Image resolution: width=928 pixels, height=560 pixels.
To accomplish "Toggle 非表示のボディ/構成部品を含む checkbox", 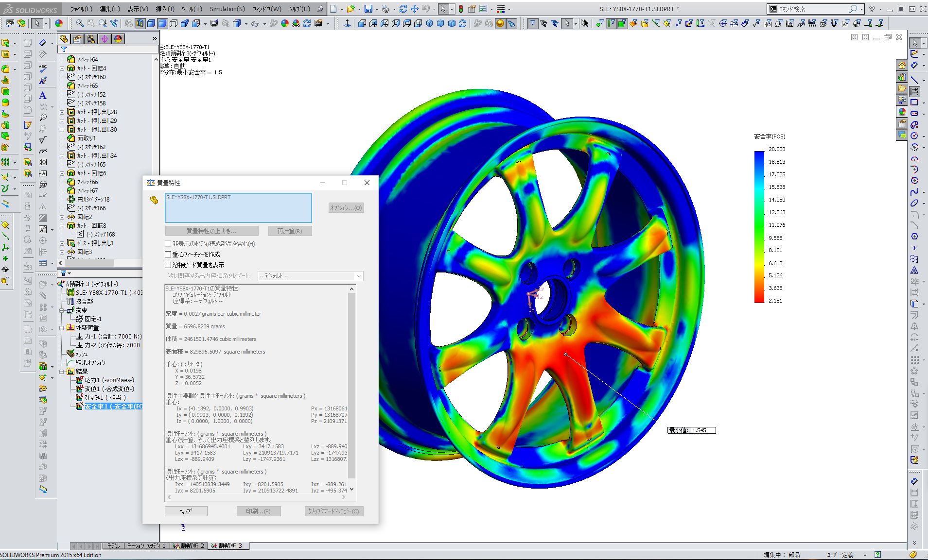I will (x=168, y=244).
